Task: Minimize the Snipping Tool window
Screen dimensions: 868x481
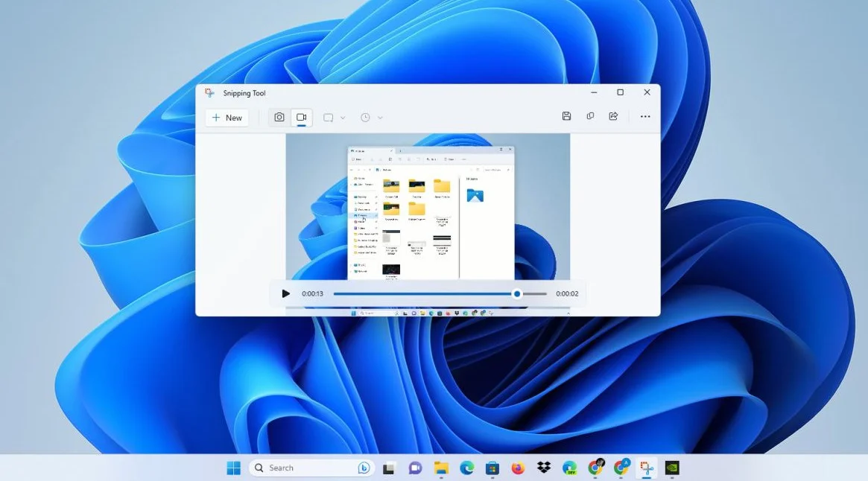Action: (x=594, y=92)
